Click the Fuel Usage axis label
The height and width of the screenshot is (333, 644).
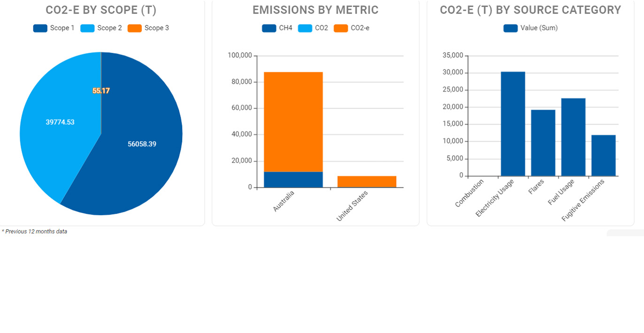(x=561, y=192)
